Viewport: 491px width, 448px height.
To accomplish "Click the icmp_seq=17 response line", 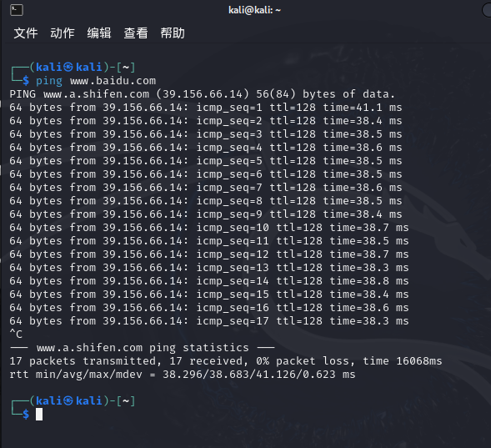I will click(x=209, y=321).
